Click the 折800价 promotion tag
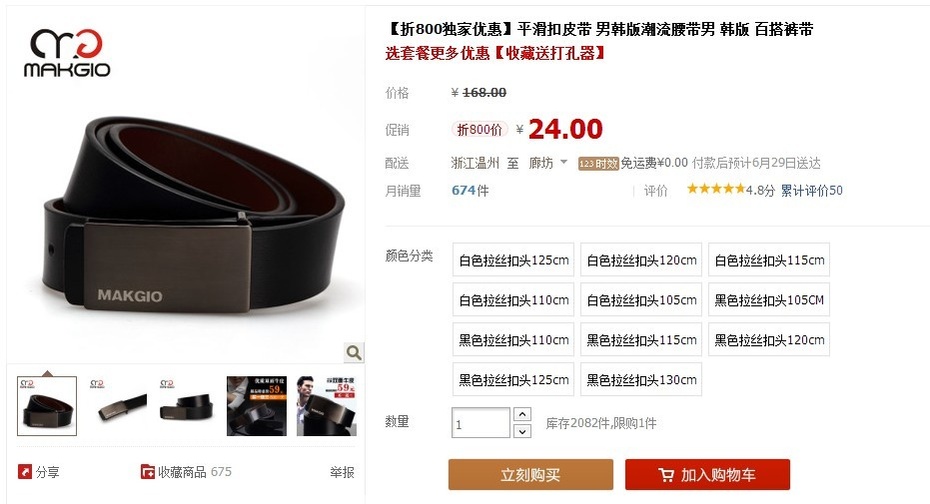 click(x=480, y=129)
